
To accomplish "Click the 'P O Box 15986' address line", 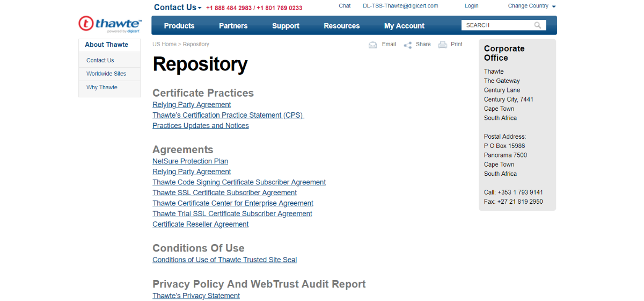I will pos(504,146).
